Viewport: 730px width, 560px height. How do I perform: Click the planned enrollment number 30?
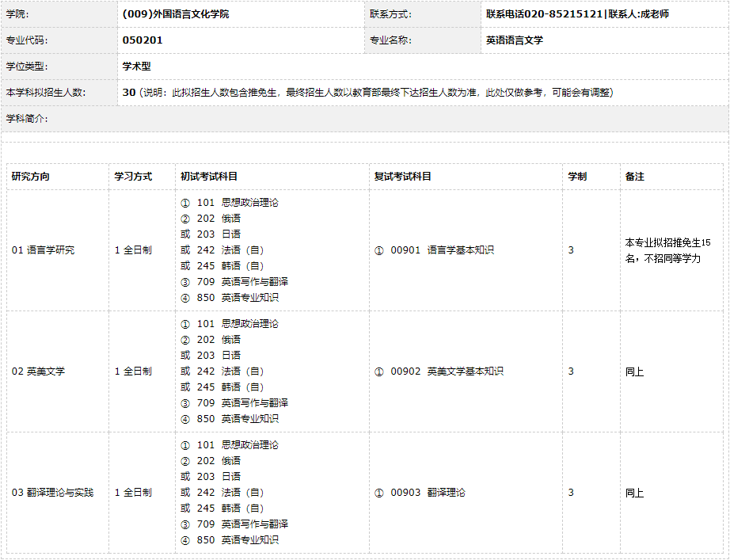tap(129, 92)
